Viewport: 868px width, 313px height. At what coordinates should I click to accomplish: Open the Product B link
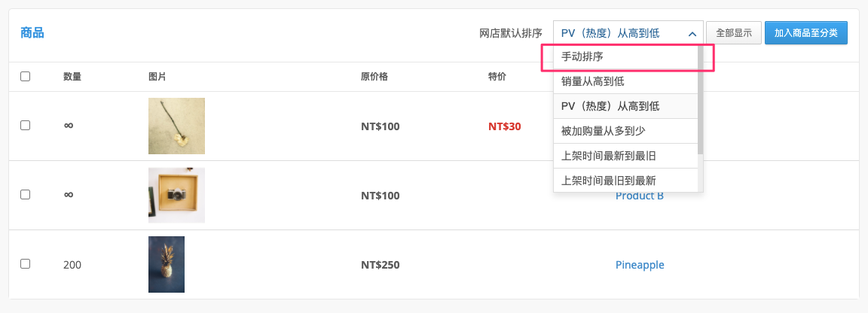coord(640,196)
